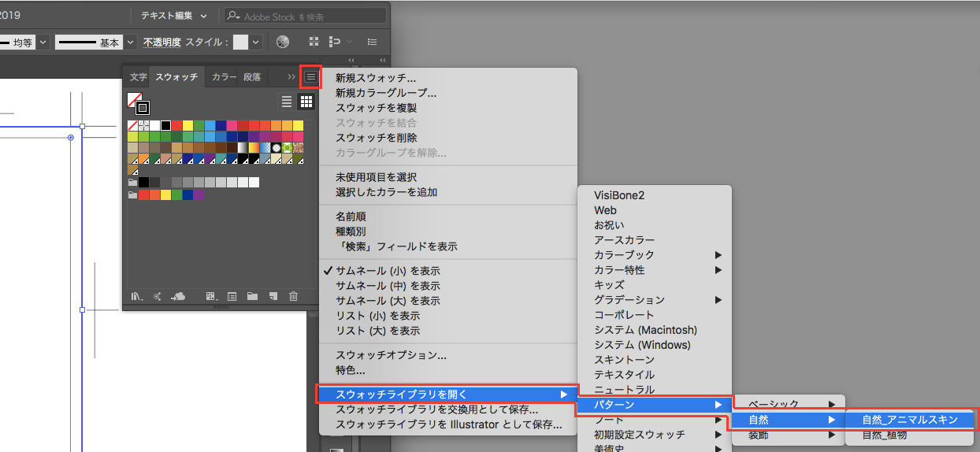Choose サムネール (大) を表示 view option
980x452 pixels.
point(448,301)
